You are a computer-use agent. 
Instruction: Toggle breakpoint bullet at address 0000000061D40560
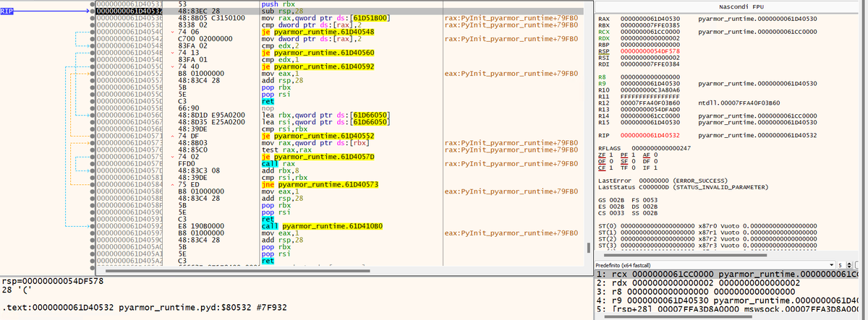[93, 115]
